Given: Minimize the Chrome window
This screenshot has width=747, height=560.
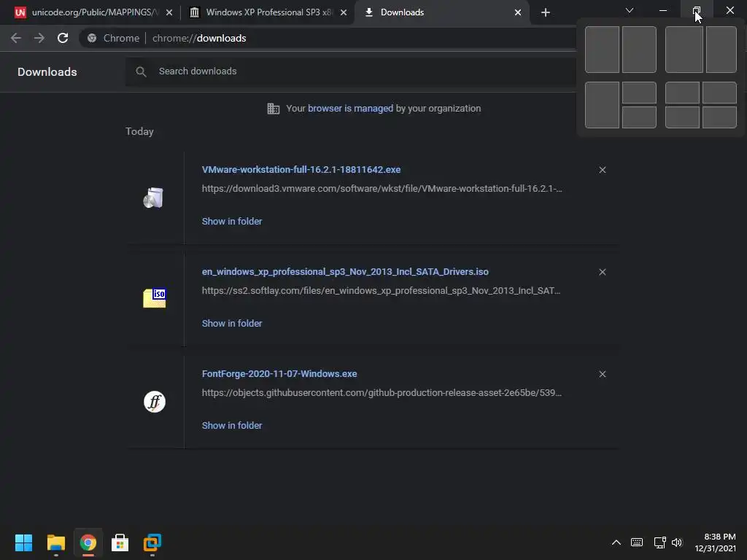Looking at the screenshot, I should tap(662, 10).
